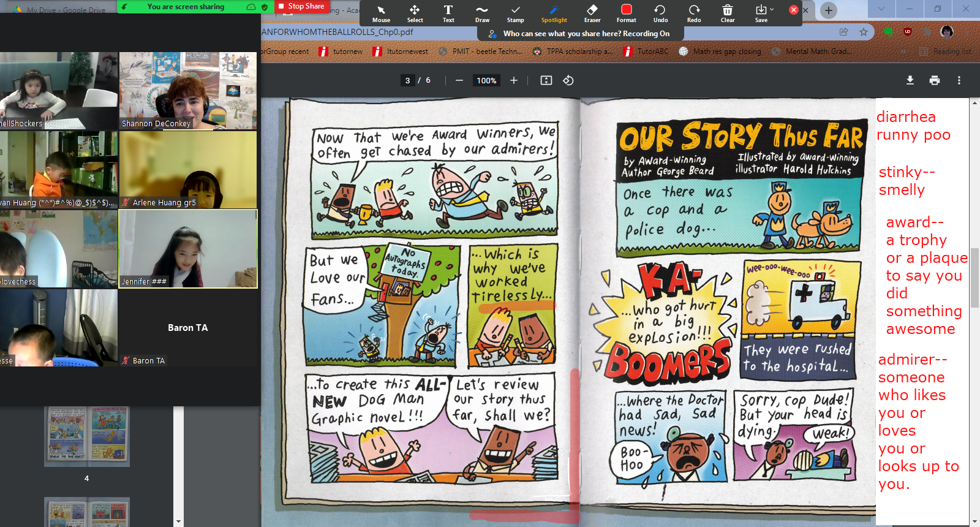Viewport: 980px width, 527px height.
Task: Activate the Text annotation tool
Action: click(448, 13)
